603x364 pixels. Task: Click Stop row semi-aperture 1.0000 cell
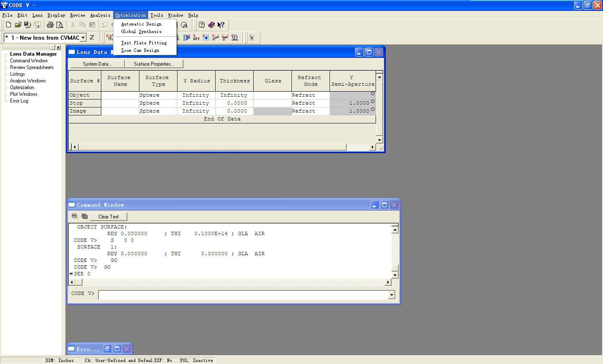coord(353,103)
